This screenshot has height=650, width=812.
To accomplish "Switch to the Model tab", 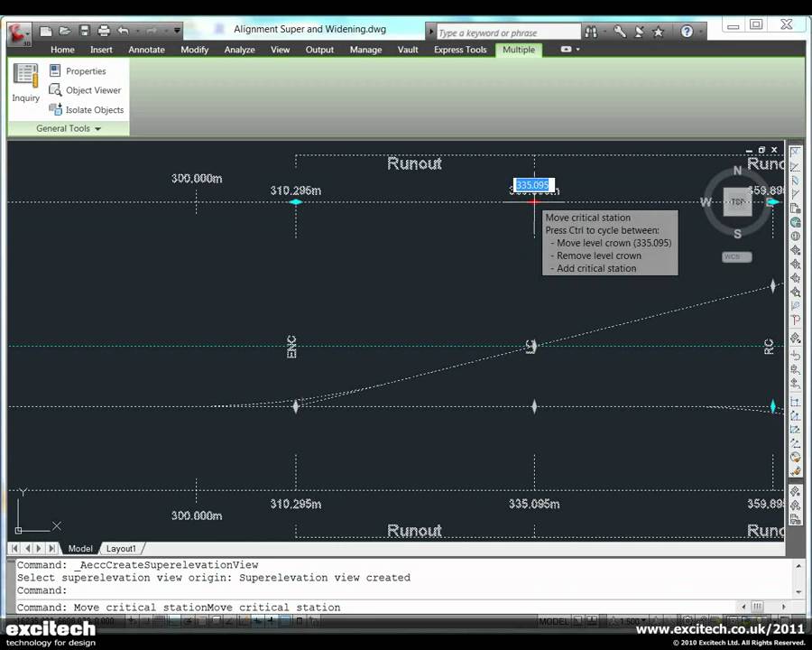I will (x=80, y=548).
